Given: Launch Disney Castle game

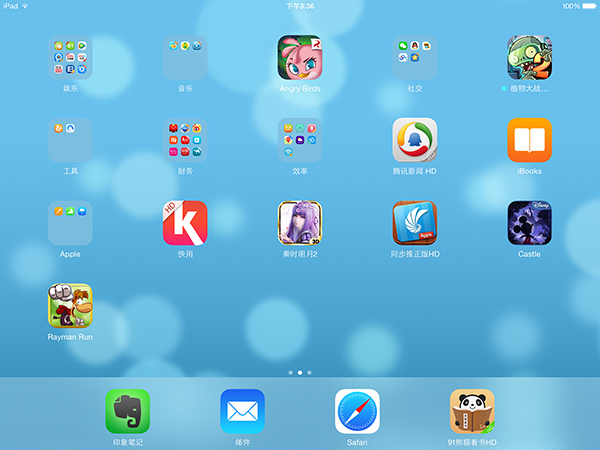Looking at the screenshot, I should 530,223.
